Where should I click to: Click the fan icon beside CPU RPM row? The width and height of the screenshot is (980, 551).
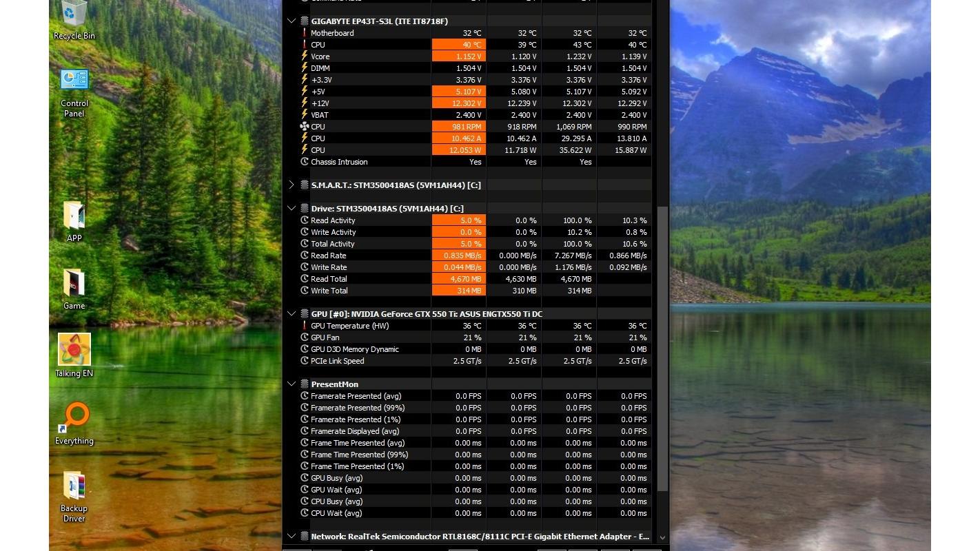click(304, 127)
